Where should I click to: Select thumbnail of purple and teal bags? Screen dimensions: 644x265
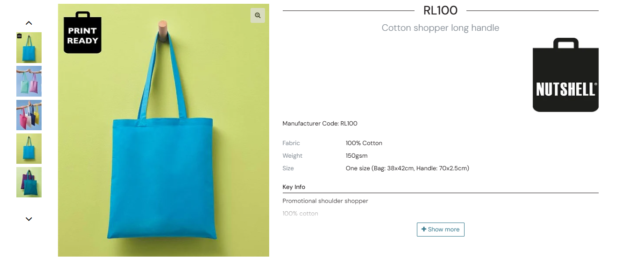point(29,182)
